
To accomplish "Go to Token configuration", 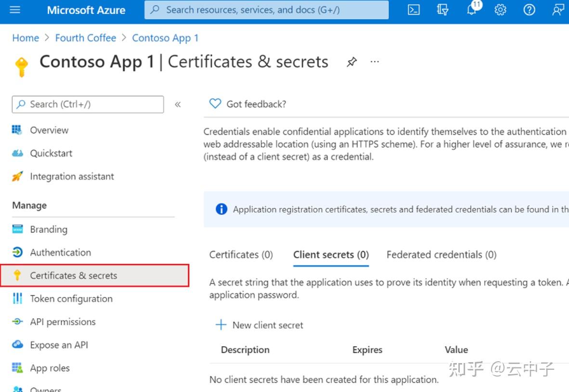I will (x=71, y=299).
